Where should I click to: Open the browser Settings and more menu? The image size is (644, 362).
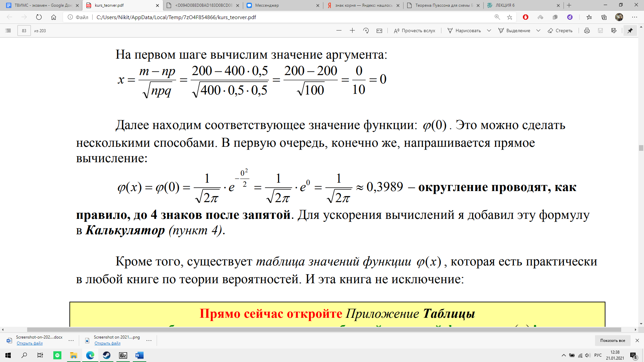pyautogui.click(x=635, y=17)
